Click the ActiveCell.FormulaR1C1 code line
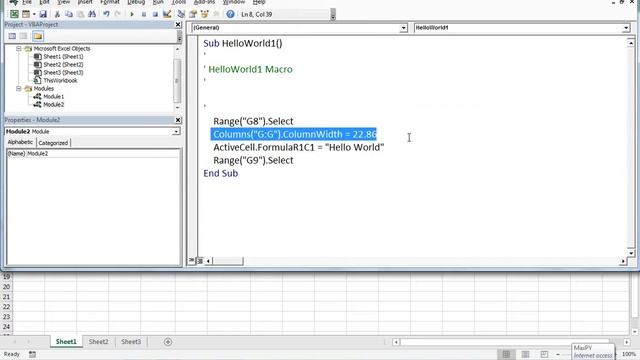This screenshot has height=360, width=640. pos(298,147)
